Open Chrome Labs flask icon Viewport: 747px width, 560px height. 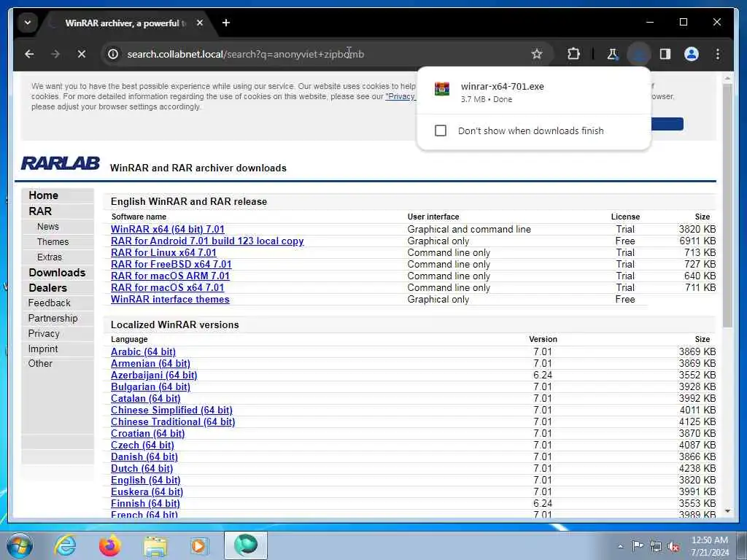(x=612, y=54)
